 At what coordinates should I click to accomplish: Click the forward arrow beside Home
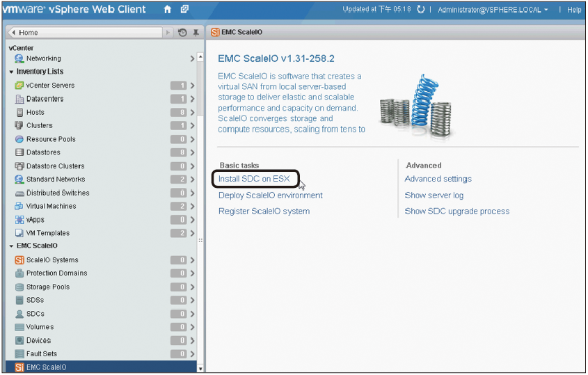click(x=168, y=33)
